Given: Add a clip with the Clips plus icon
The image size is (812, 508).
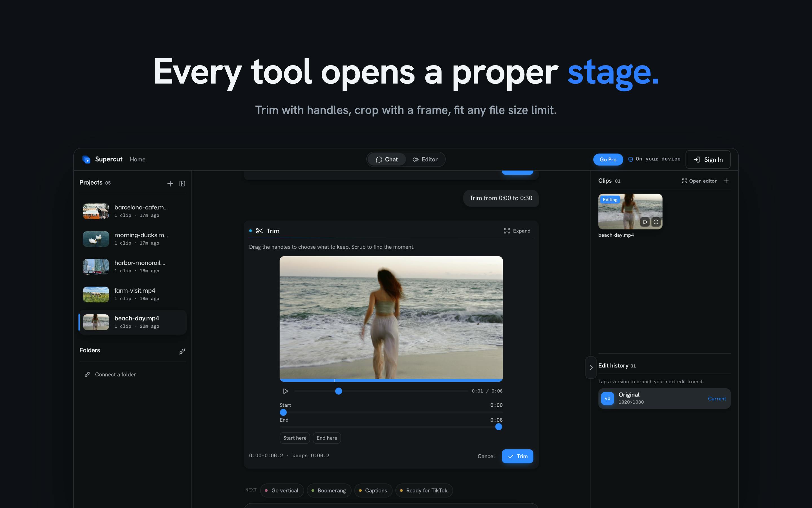Looking at the screenshot, I should pyautogui.click(x=726, y=181).
